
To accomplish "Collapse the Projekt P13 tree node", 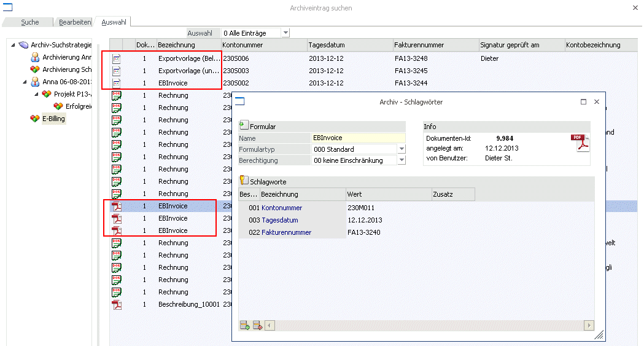I will pyautogui.click(x=37, y=94).
